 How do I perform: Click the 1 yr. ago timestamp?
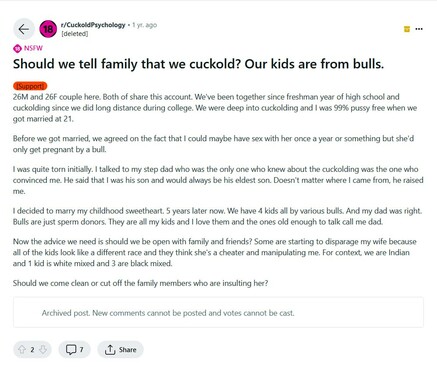point(144,25)
